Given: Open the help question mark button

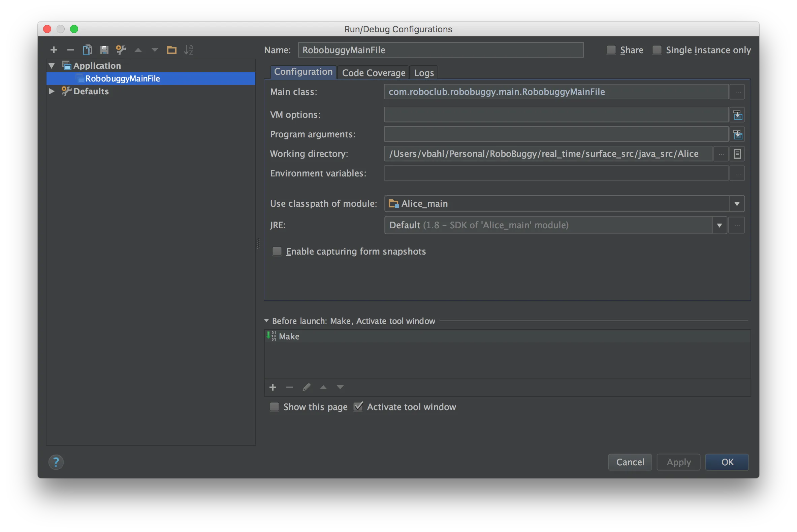Looking at the screenshot, I should [x=56, y=462].
